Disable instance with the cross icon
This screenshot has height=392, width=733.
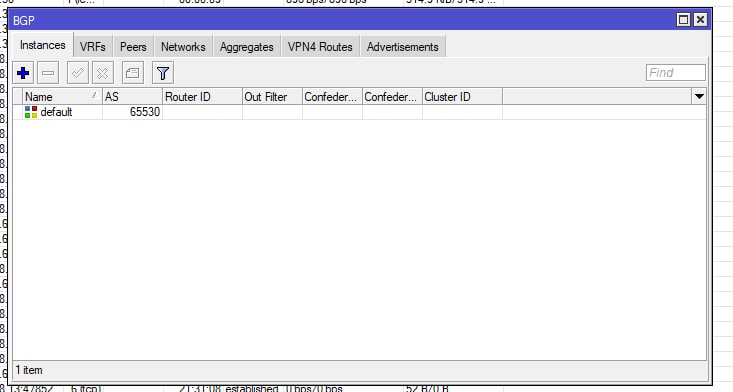click(102, 73)
